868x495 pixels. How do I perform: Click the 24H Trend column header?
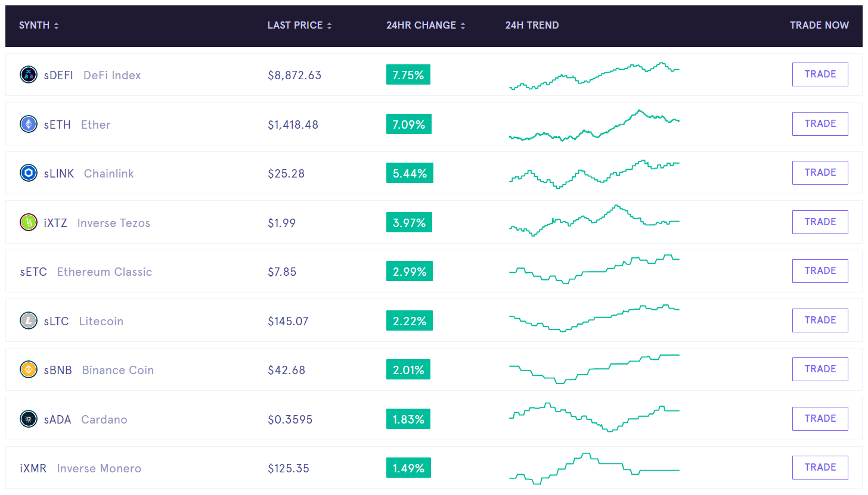532,26
